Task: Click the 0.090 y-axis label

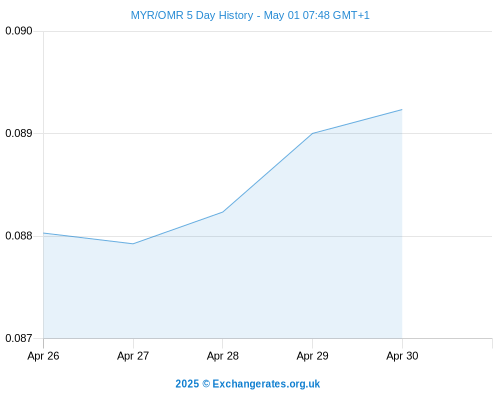Action: point(19,31)
